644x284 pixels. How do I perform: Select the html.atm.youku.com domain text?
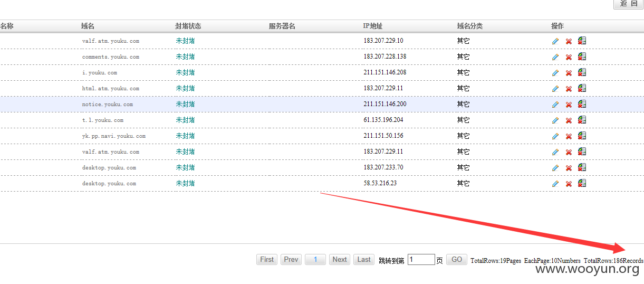point(111,89)
